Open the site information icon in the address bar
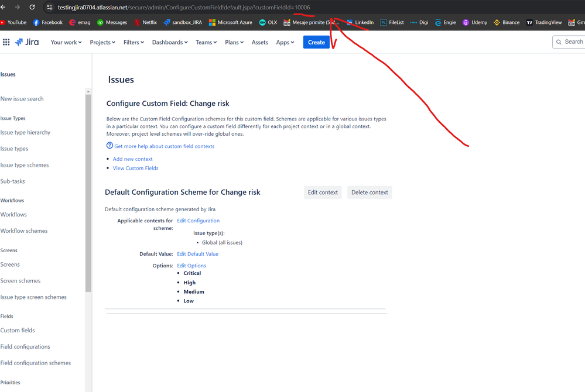This screenshot has width=585, height=392. pos(50,7)
